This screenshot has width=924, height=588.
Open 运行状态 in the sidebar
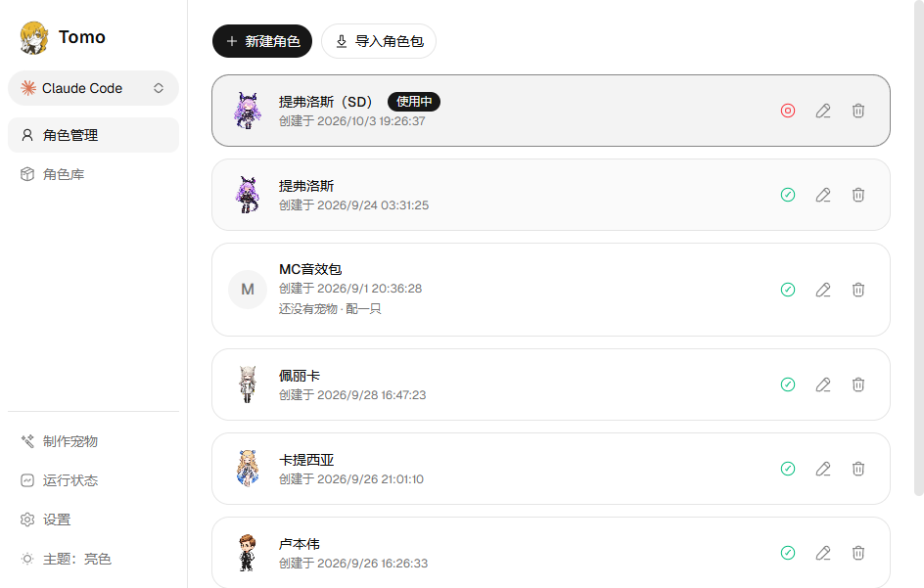click(x=93, y=480)
